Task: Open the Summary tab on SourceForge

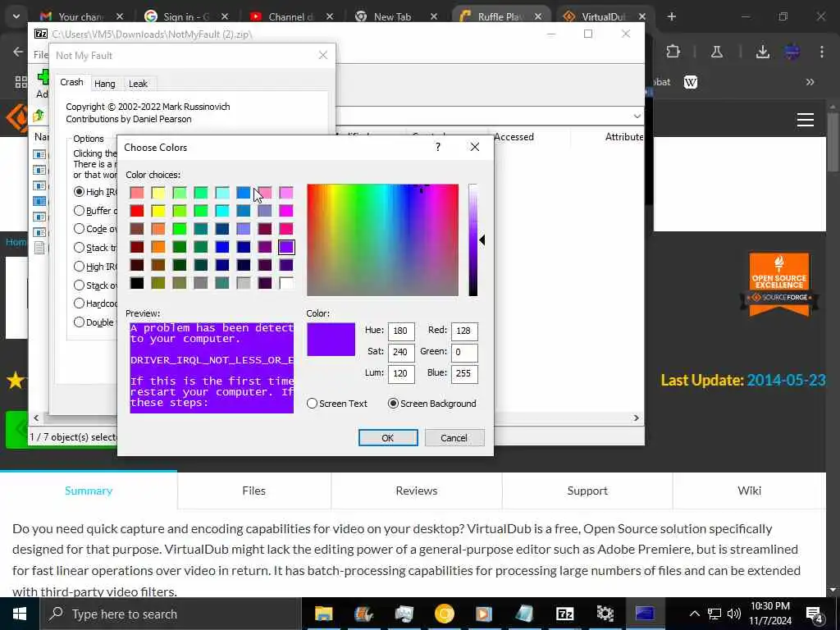Action: coord(89,491)
